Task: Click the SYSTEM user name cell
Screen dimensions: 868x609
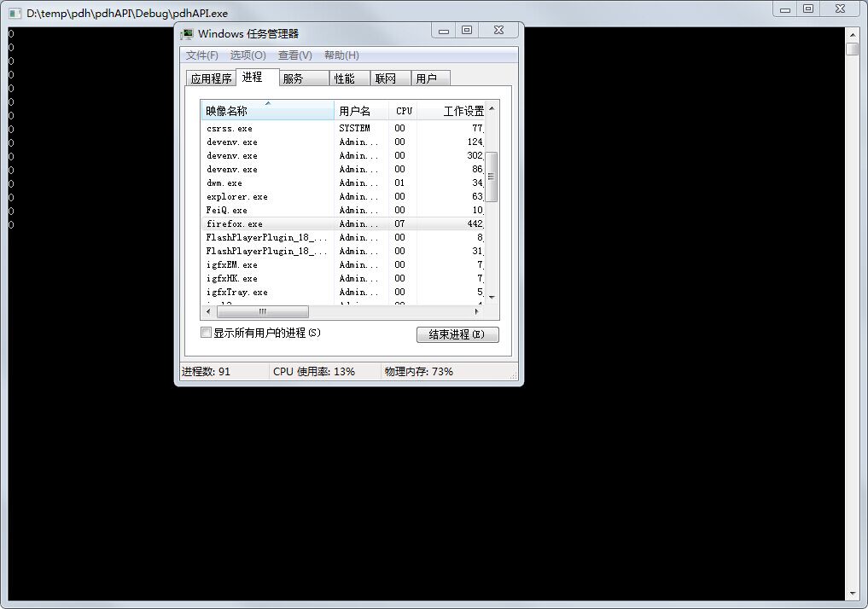Action: pyautogui.click(x=354, y=128)
